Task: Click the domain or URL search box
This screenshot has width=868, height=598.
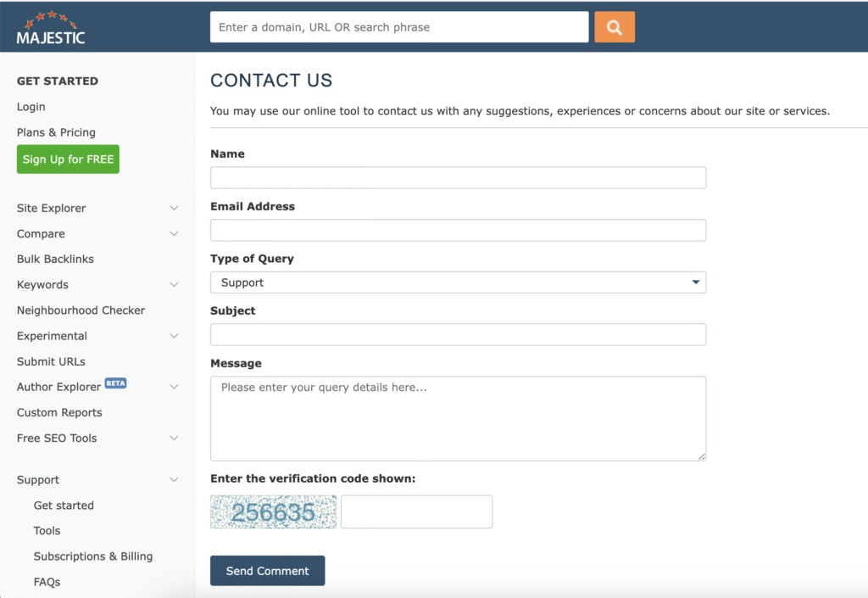Action: 399,27
